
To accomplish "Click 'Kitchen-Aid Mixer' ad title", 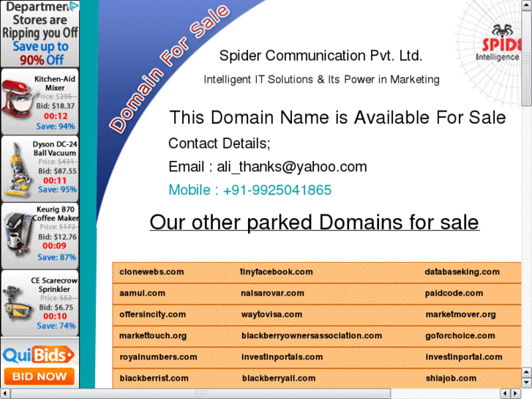I will pyautogui.click(x=55, y=83).
